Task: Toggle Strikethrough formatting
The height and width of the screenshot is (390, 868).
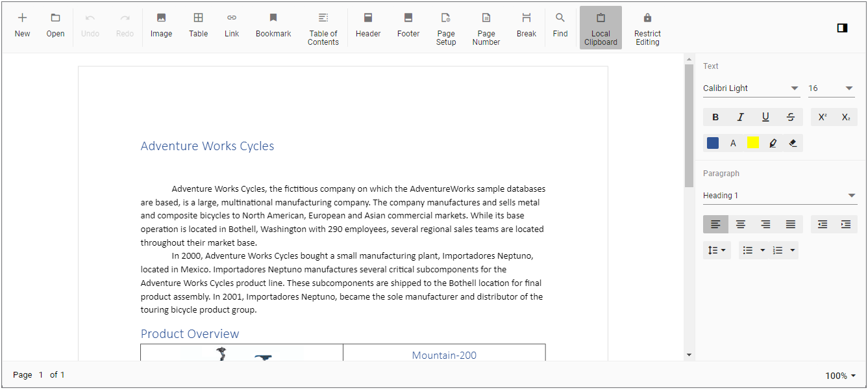Action: (790, 117)
